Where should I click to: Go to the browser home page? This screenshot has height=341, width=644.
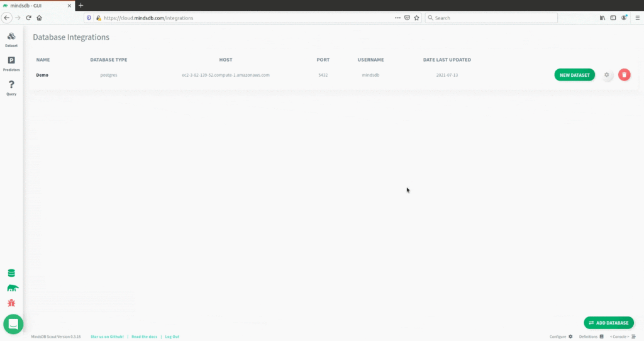click(40, 18)
